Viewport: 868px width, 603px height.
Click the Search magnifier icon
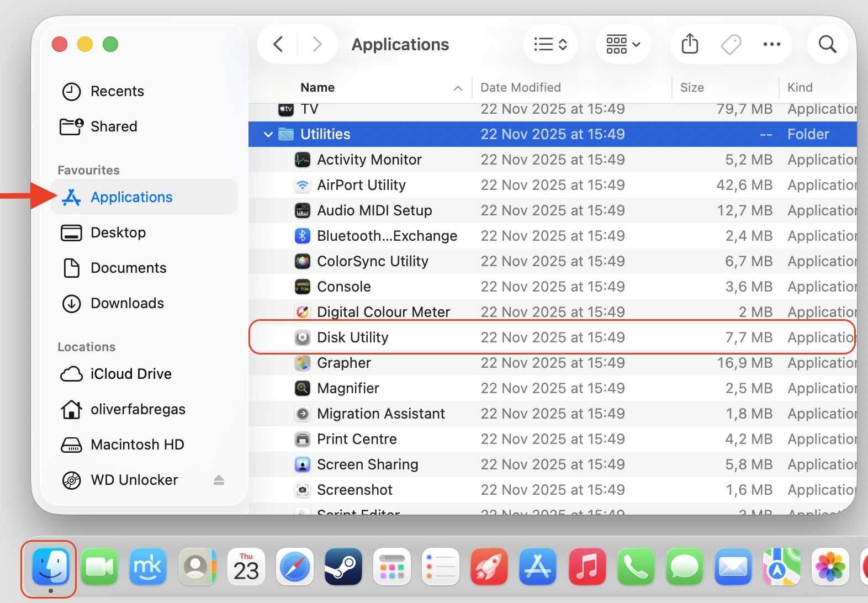pos(827,44)
